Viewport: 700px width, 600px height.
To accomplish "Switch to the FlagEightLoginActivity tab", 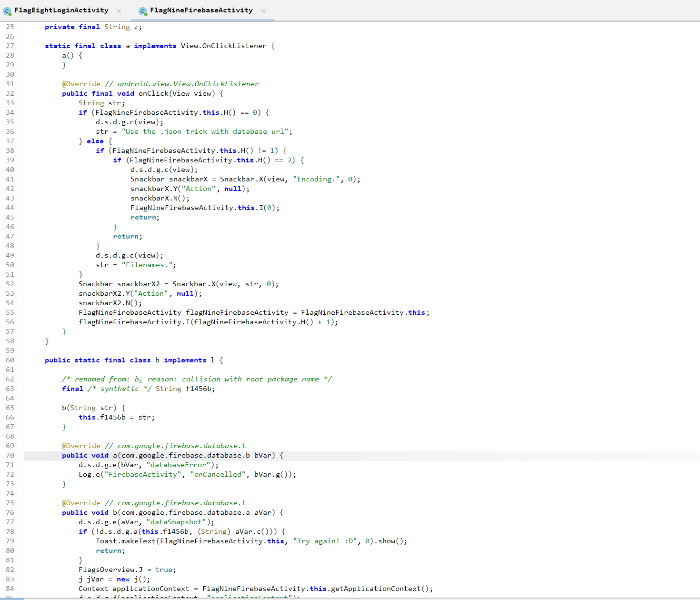I will (x=61, y=10).
